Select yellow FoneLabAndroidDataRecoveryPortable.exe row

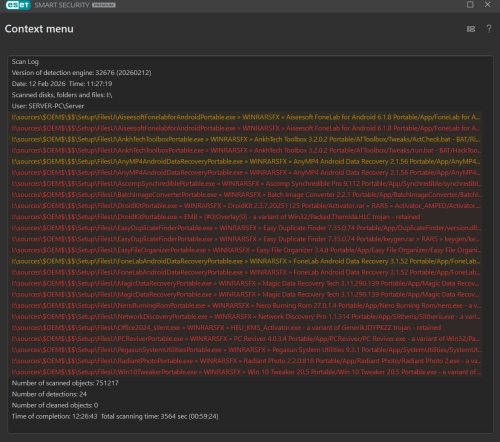[x=246, y=261]
